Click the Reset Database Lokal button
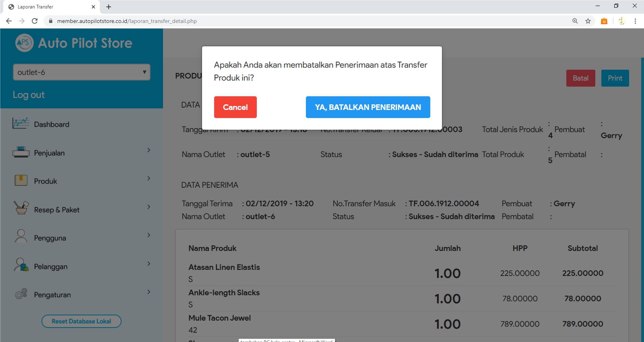The width and height of the screenshot is (644, 342). click(81, 321)
